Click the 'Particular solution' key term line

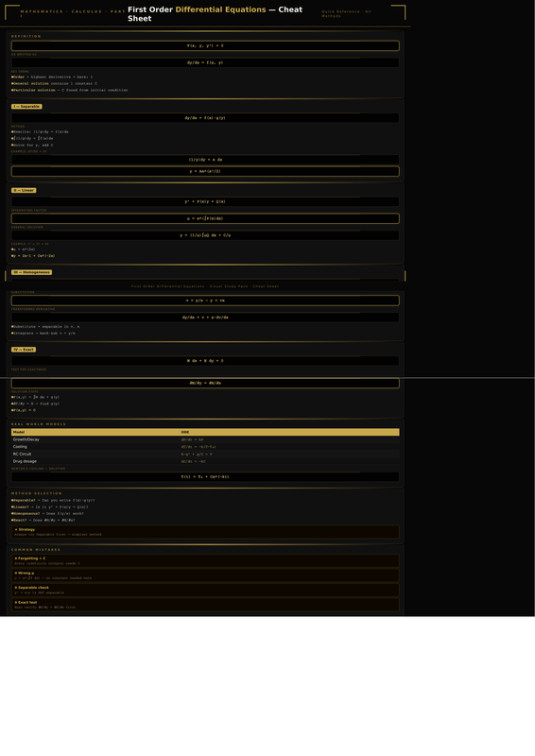coord(69,90)
